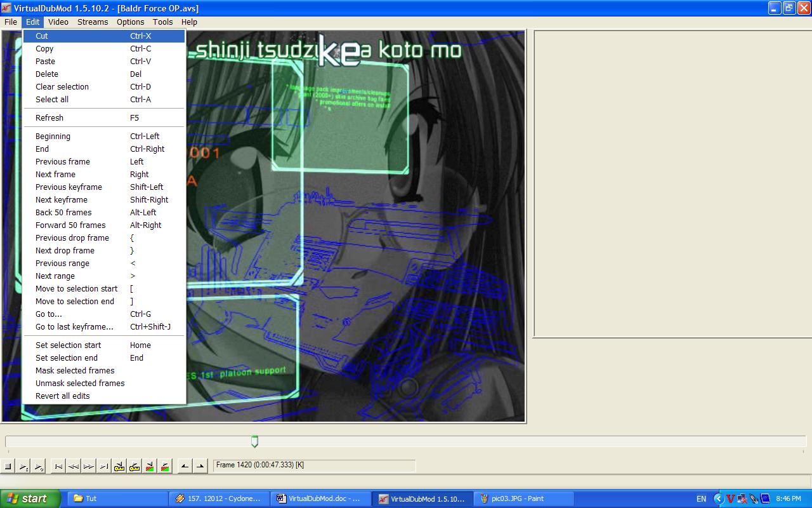
Task: Click the VirtualDubMod taskbar button
Action: (422, 498)
